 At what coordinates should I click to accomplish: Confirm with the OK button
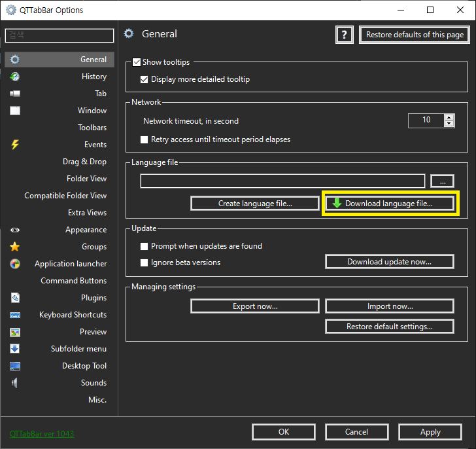tap(284, 432)
